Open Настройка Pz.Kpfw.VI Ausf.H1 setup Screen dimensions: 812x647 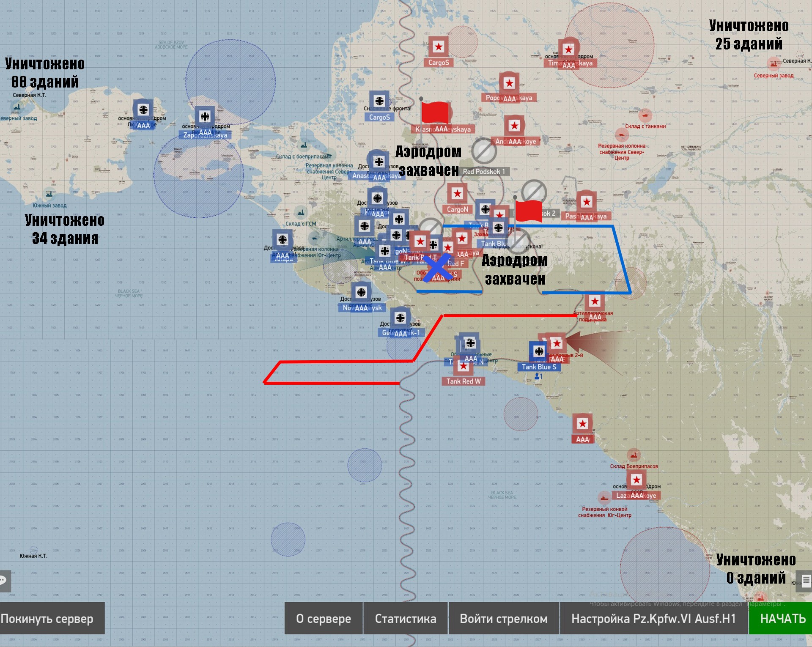[653, 619]
